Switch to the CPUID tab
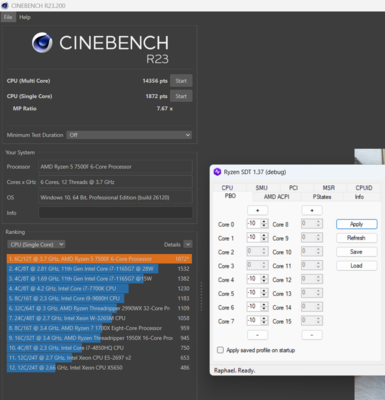 pyautogui.click(x=364, y=188)
